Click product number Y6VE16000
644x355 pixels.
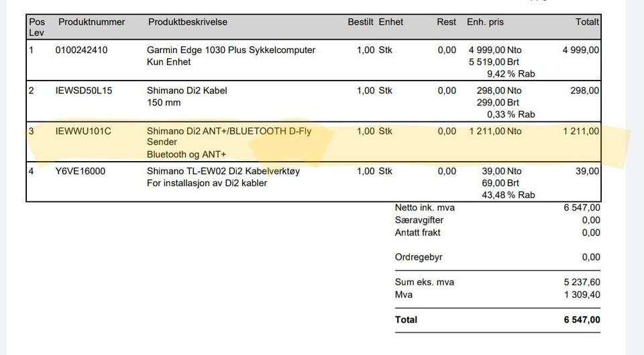pos(80,171)
